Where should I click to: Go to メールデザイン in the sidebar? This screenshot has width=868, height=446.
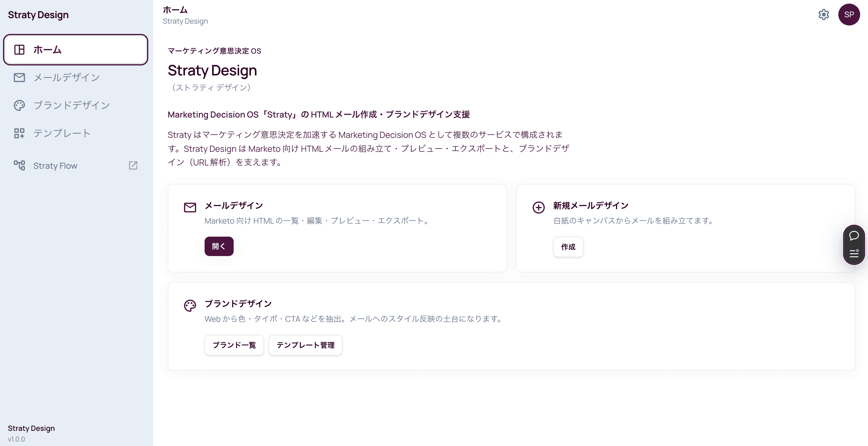pyautogui.click(x=75, y=77)
